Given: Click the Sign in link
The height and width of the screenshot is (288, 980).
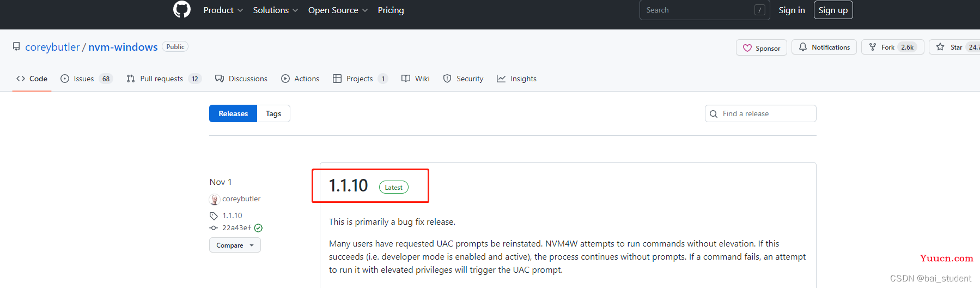Looking at the screenshot, I should tap(792, 10).
